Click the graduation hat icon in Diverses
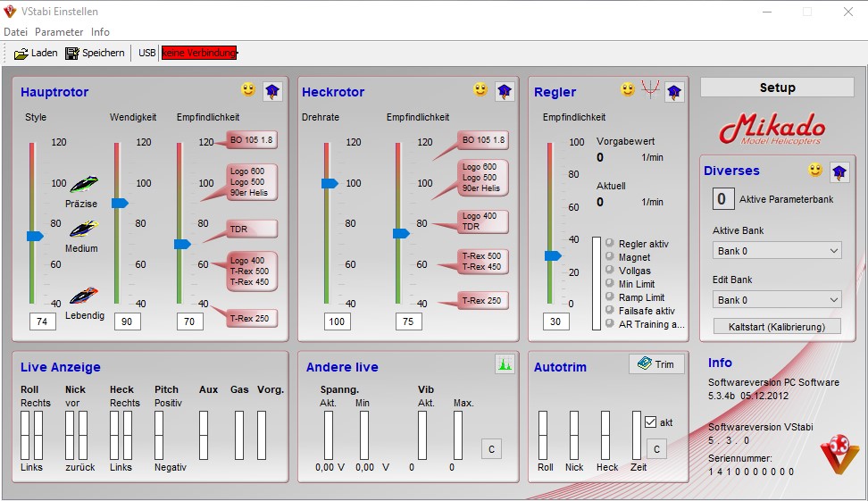The image size is (868, 501). click(839, 171)
